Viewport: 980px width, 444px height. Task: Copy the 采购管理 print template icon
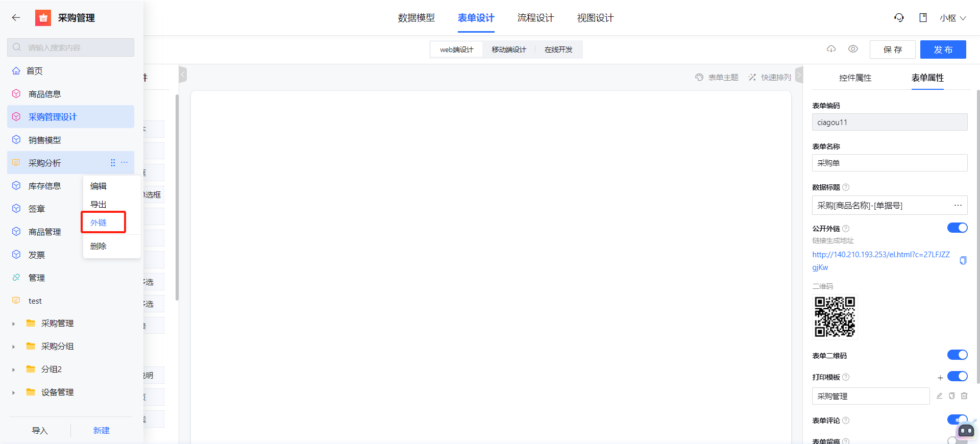point(951,396)
